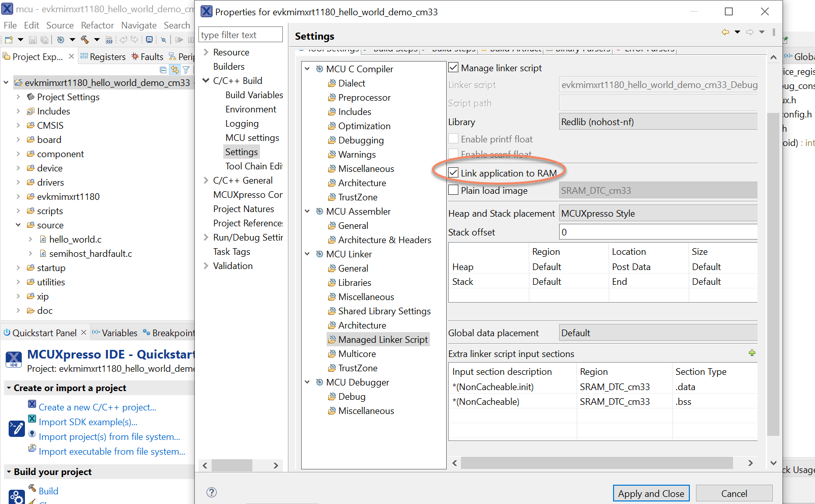Switch to the Registers tab
This screenshot has height=504, width=815.
point(103,56)
